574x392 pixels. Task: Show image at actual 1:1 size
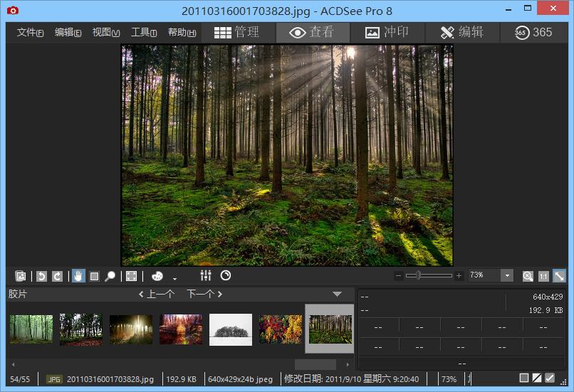543,276
